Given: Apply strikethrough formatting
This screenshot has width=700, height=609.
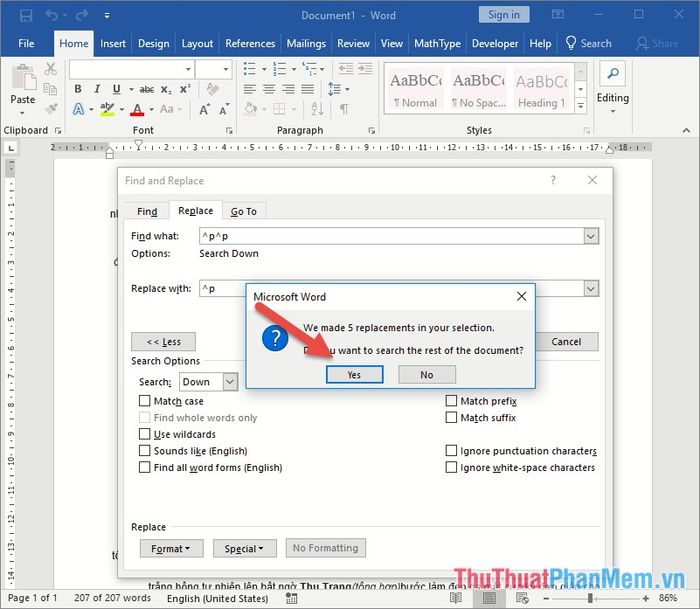Looking at the screenshot, I should coord(146,89).
